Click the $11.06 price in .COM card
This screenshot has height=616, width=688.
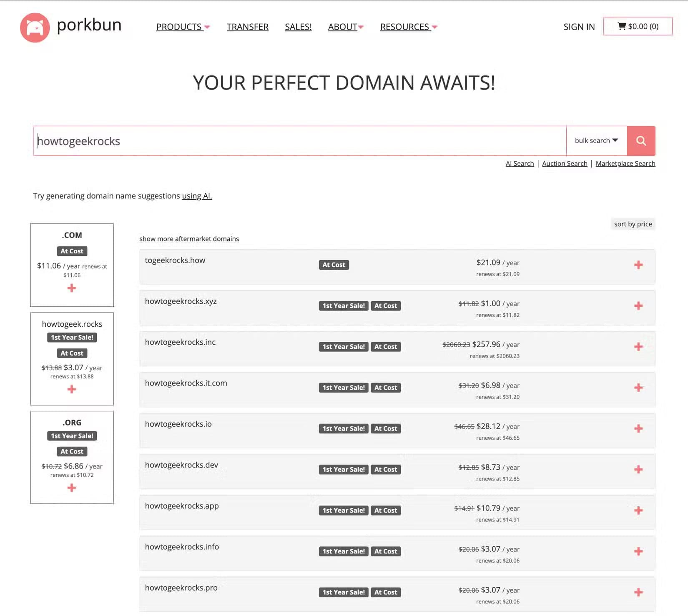(x=49, y=266)
